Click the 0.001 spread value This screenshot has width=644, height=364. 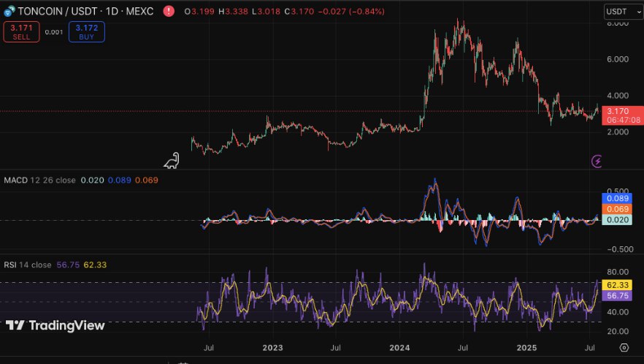54,32
